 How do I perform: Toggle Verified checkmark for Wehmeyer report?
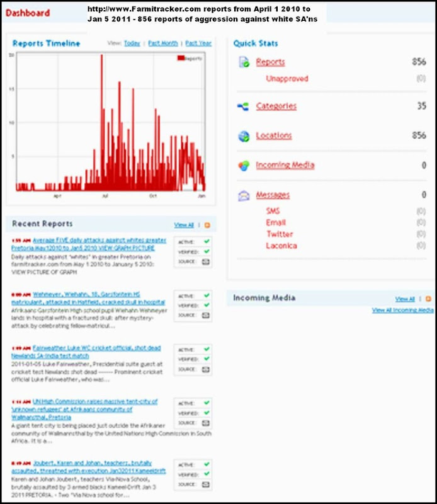207,305
